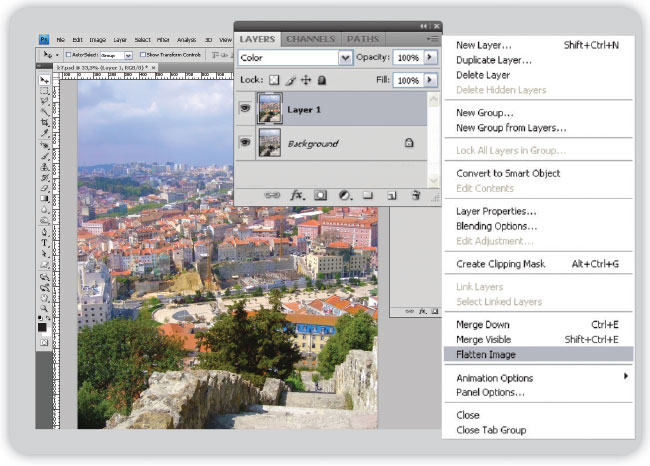Create new adjustment layer icon
Image resolution: width=650 pixels, height=466 pixels.
(344, 195)
